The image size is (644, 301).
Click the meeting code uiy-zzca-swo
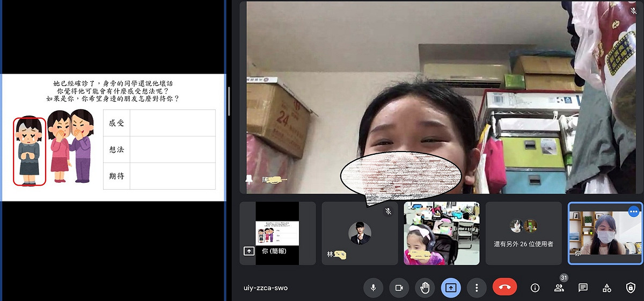pos(266,288)
